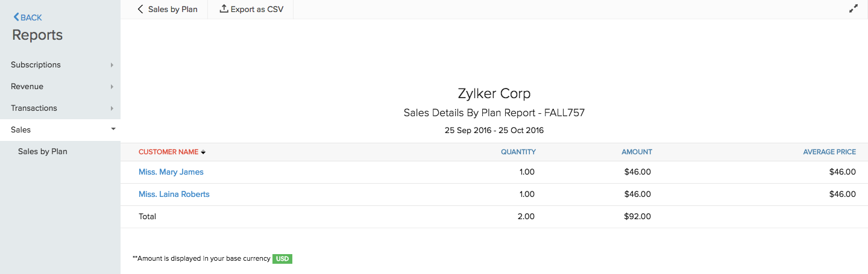Click the green USD currency badge
The width and height of the screenshot is (868, 274).
pos(282,258)
